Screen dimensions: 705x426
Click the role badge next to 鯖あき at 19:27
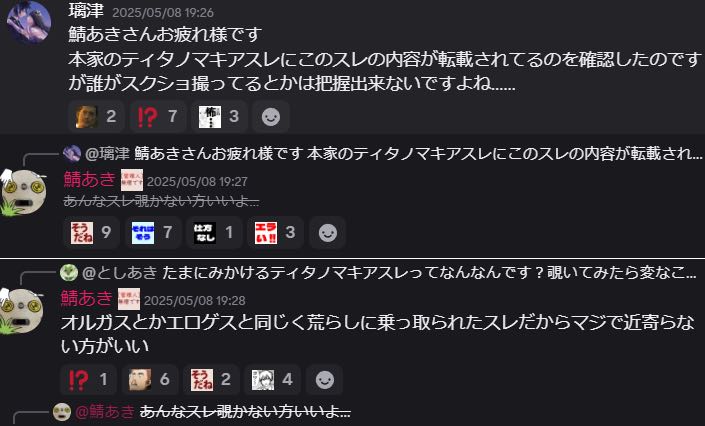pyautogui.click(x=132, y=180)
